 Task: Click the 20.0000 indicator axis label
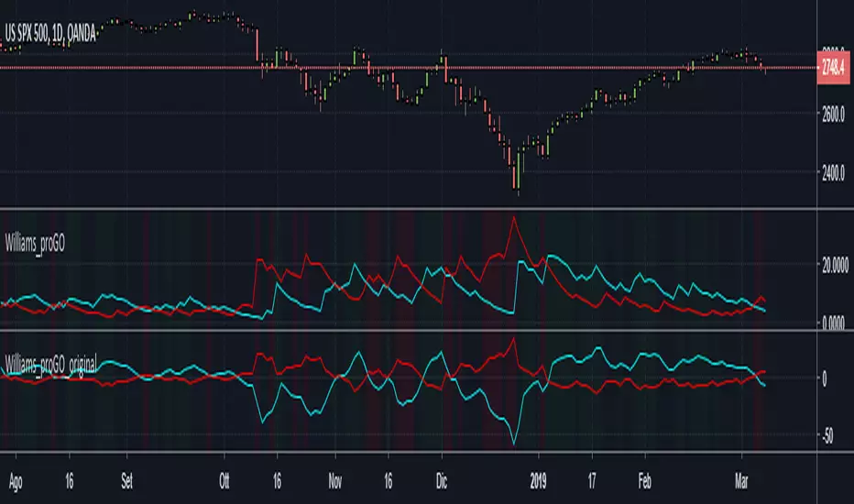(x=832, y=265)
